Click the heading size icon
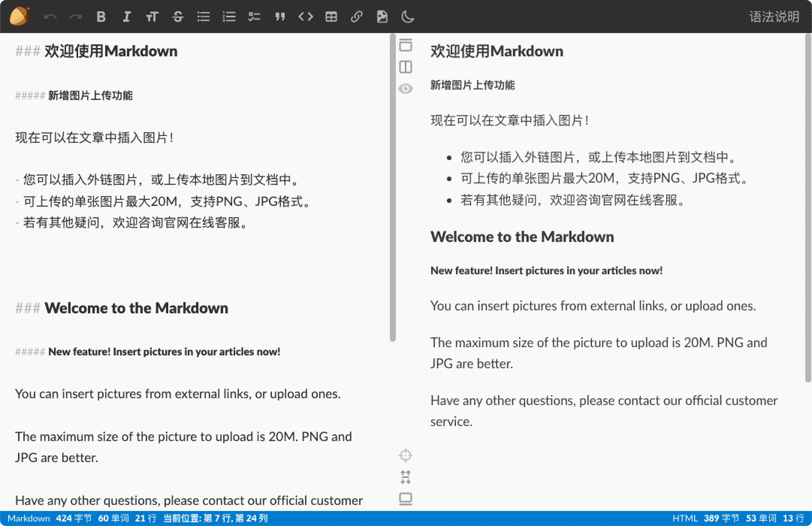The image size is (812, 526). [x=152, y=17]
